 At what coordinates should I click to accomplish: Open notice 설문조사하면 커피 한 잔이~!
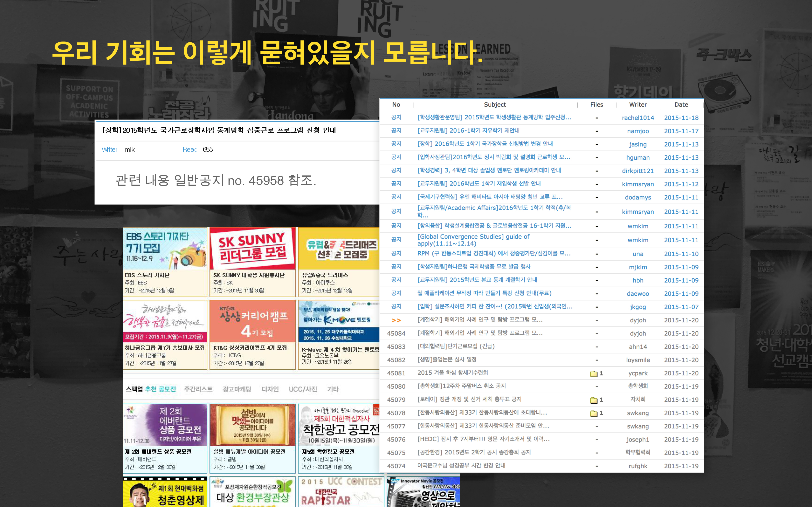(x=495, y=306)
